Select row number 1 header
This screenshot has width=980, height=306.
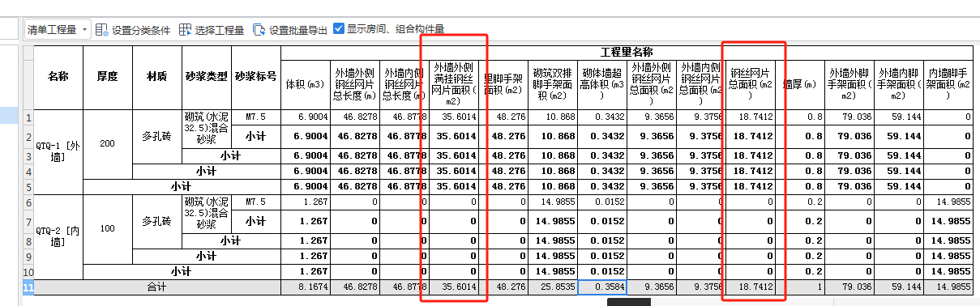[28, 117]
